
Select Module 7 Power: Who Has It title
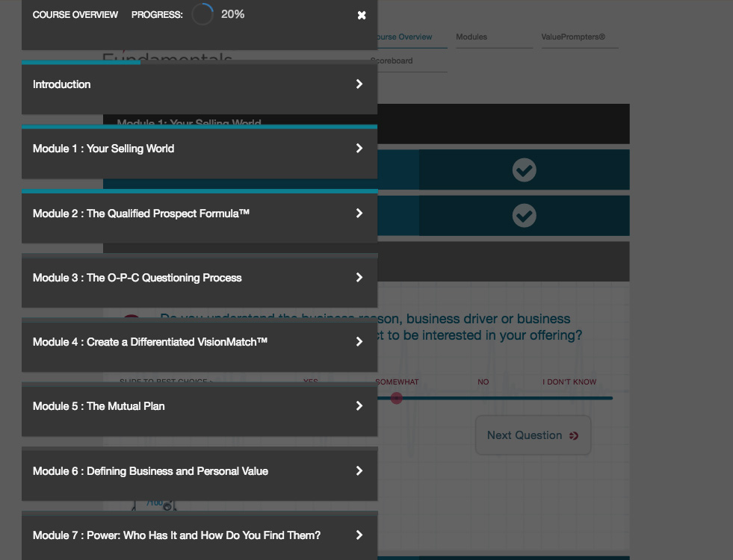[176, 535]
